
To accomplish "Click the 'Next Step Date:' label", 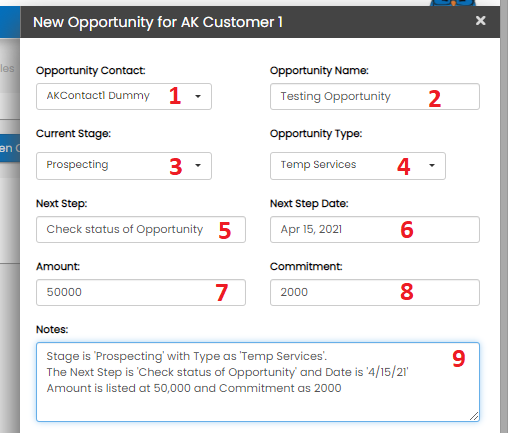I will 309,203.
